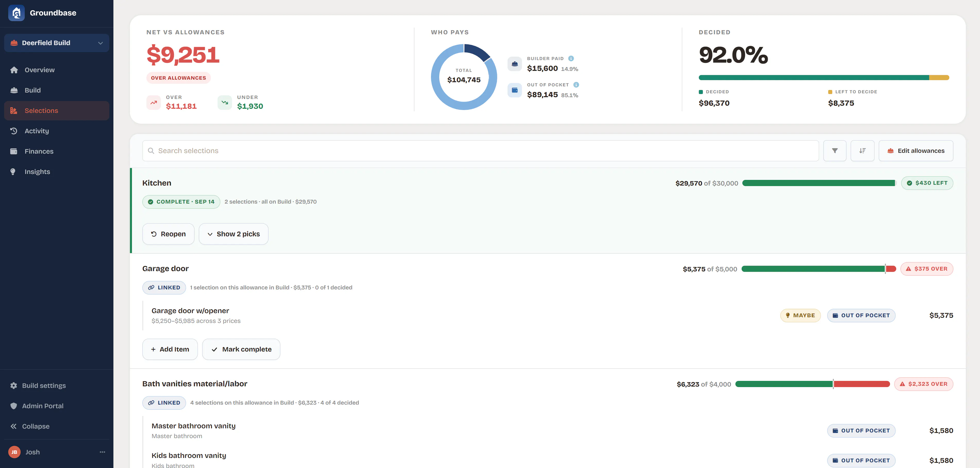This screenshot has height=468, width=980.
Task: Click the Out of Pocket wallet icon
Action: click(x=515, y=90)
